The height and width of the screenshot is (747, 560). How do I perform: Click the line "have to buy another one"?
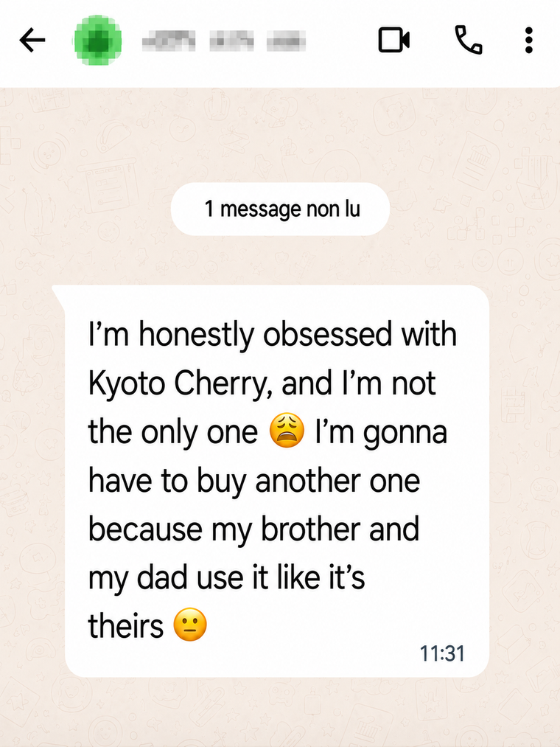point(254,480)
